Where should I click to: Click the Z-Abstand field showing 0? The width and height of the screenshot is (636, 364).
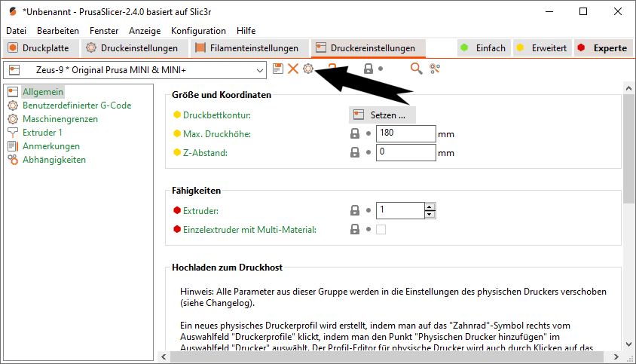(x=405, y=152)
